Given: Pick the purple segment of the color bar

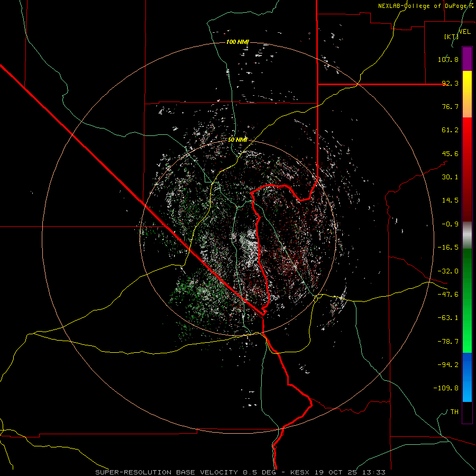Looking at the screenshot, I should pos(467,59).
